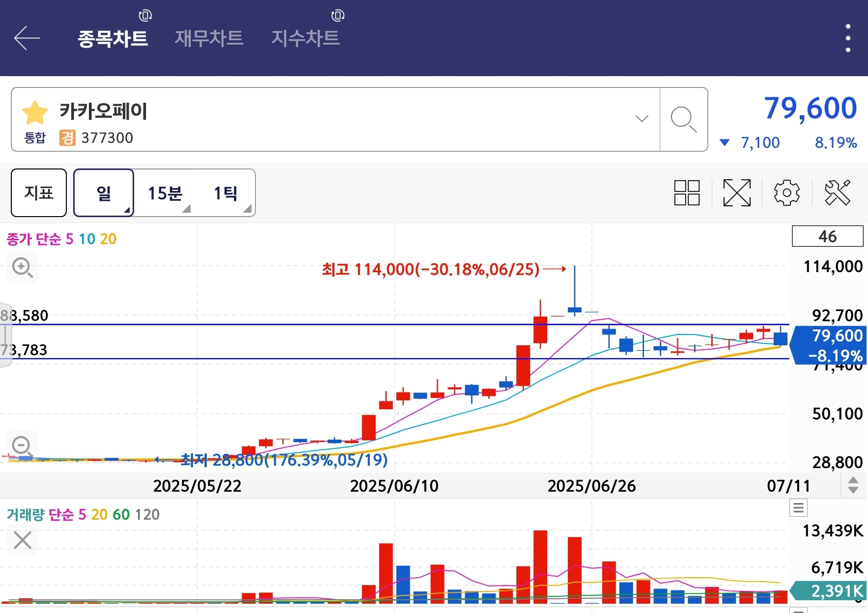Click the 28,800 price axis label
This screenshot has height=613, width=868.
[x=837, y=462]
